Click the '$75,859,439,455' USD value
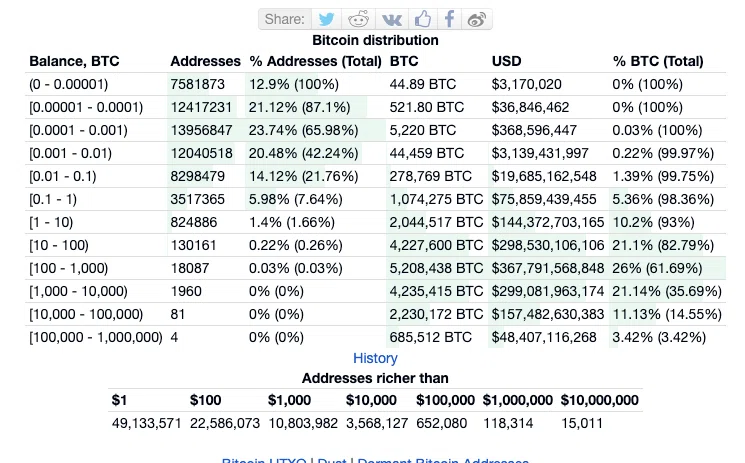 [544, 199]
